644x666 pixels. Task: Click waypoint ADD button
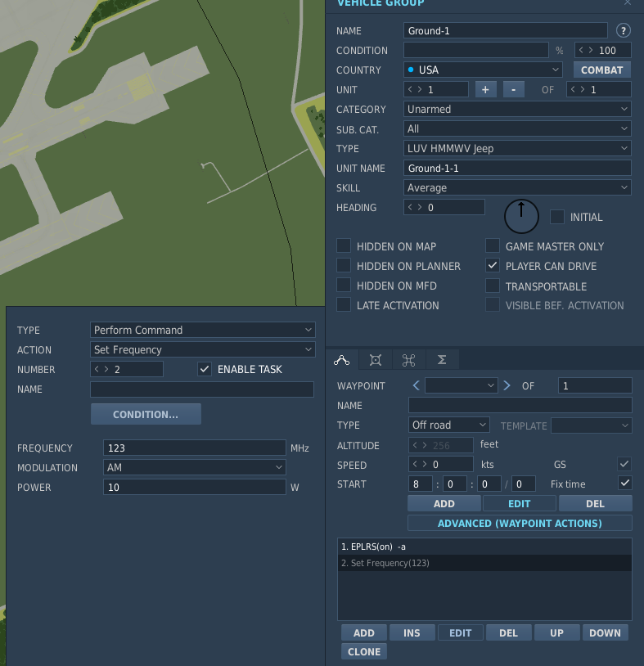click(444, 503)
